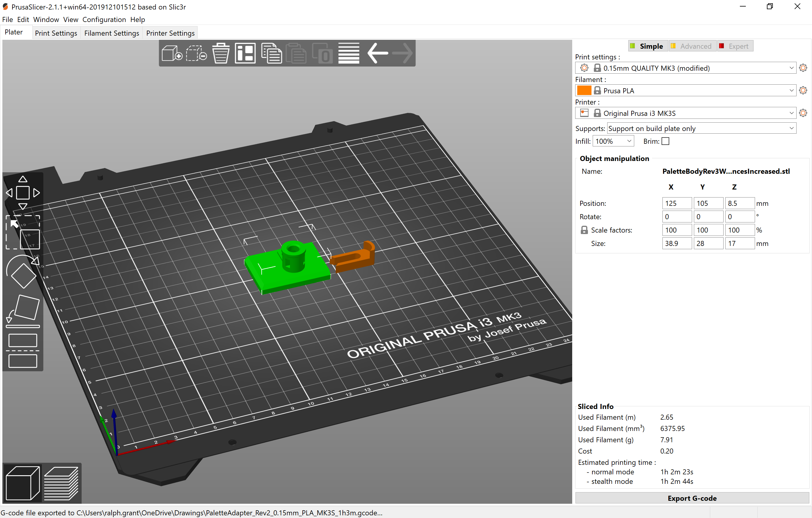Enable the Brim checkbox
Viewport: 812px width, 518px height.
(x=665, y=141)
